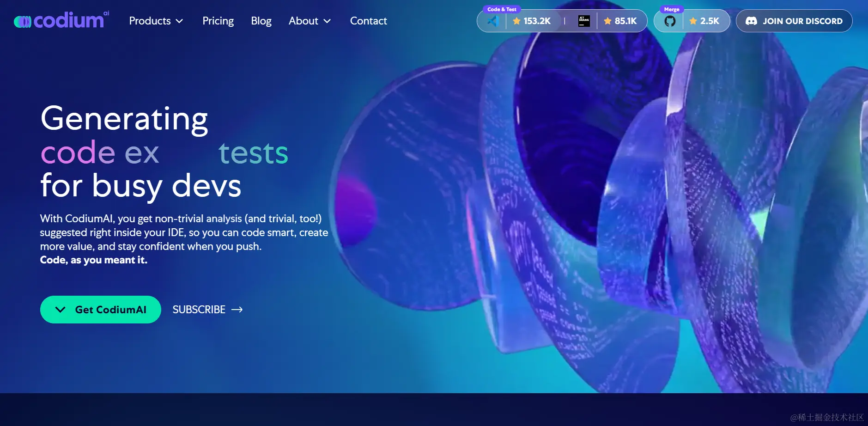Screen dimensions: 868x426
Task: Click the Discord logo icon
Action: coord(751,21)
